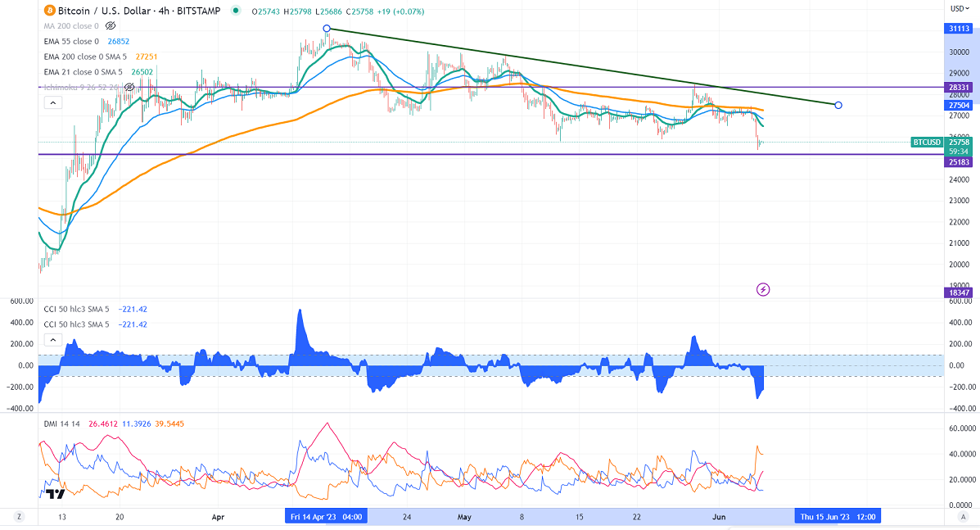Select the MA 200 close 0 legend entry
Viewport: 980px width, 530px height.
pyautogui.click(x=71, y=25)
